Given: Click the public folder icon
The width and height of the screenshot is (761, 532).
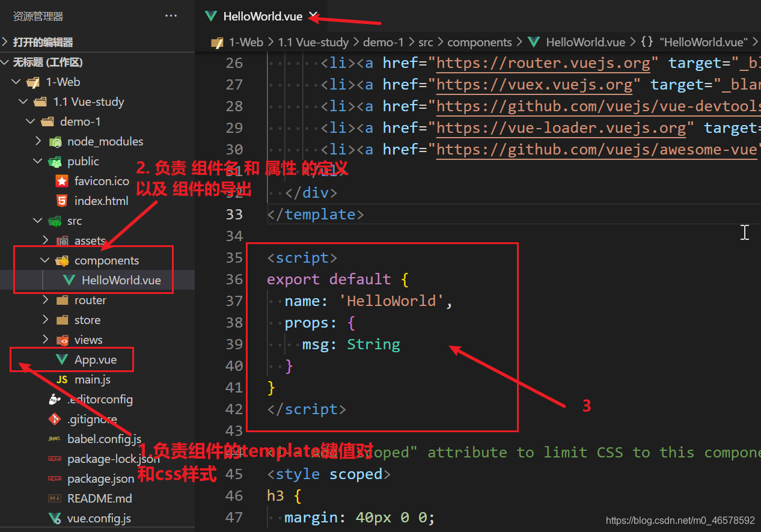Looking at the screenshot, I should click(55, 162).
